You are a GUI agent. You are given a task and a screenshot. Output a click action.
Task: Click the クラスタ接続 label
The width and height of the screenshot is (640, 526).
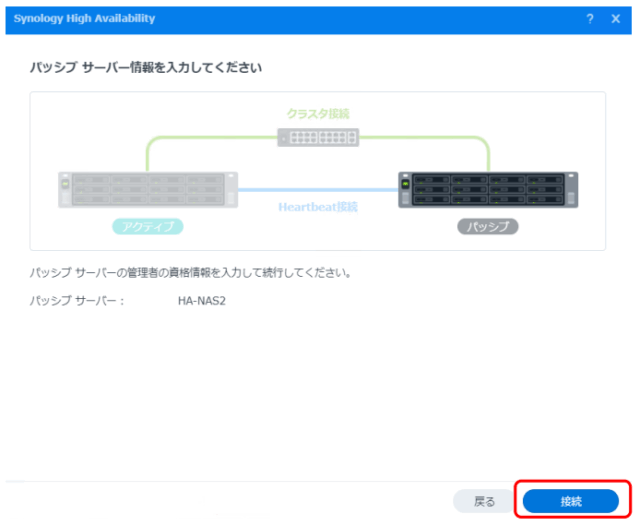coord(318,114)
